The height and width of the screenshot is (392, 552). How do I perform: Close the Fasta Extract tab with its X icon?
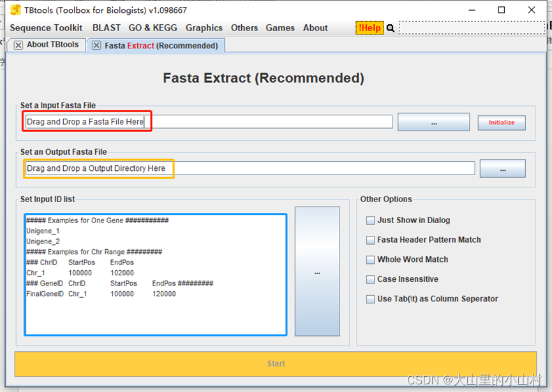pos(96,45)
